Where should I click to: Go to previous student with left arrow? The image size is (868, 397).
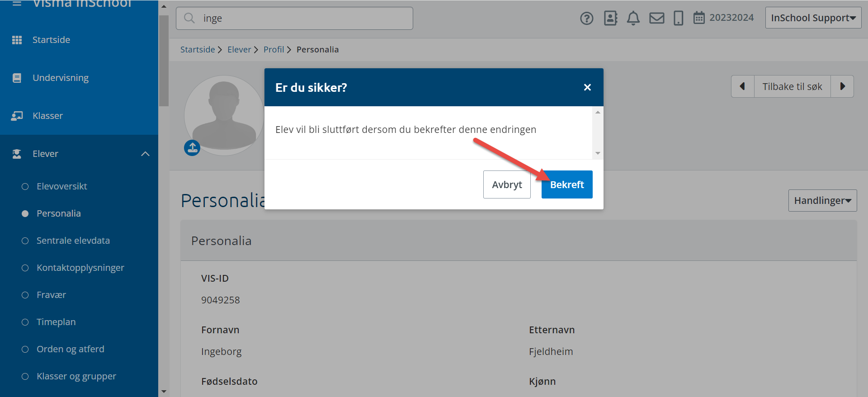click(743, 86)
